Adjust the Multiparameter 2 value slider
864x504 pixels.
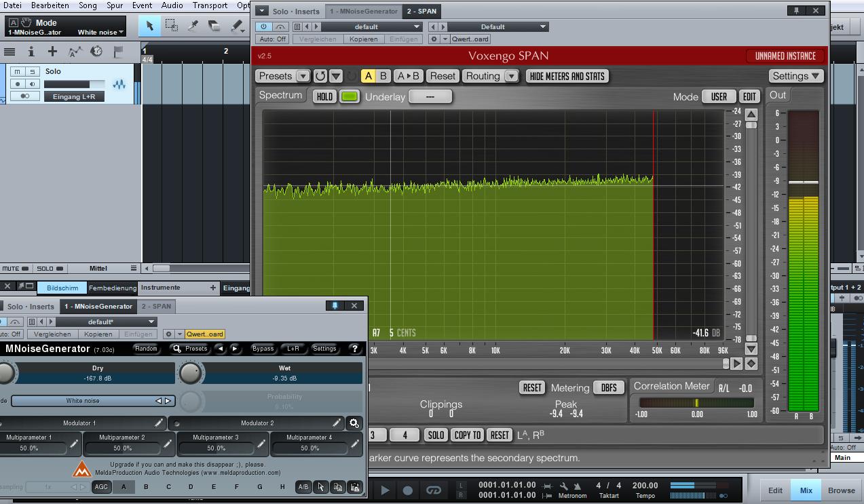[122, 448]
